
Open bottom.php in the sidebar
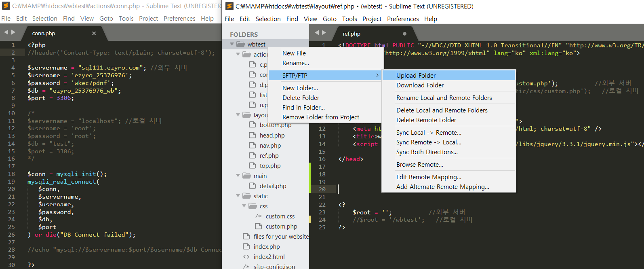tap(276, 125)
